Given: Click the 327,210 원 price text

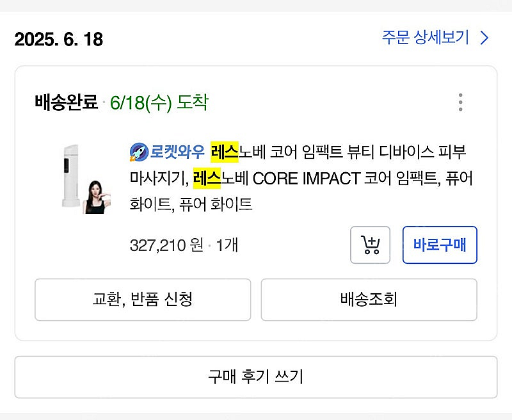Looking at the screenshot, I should click(x=166, y=245).
